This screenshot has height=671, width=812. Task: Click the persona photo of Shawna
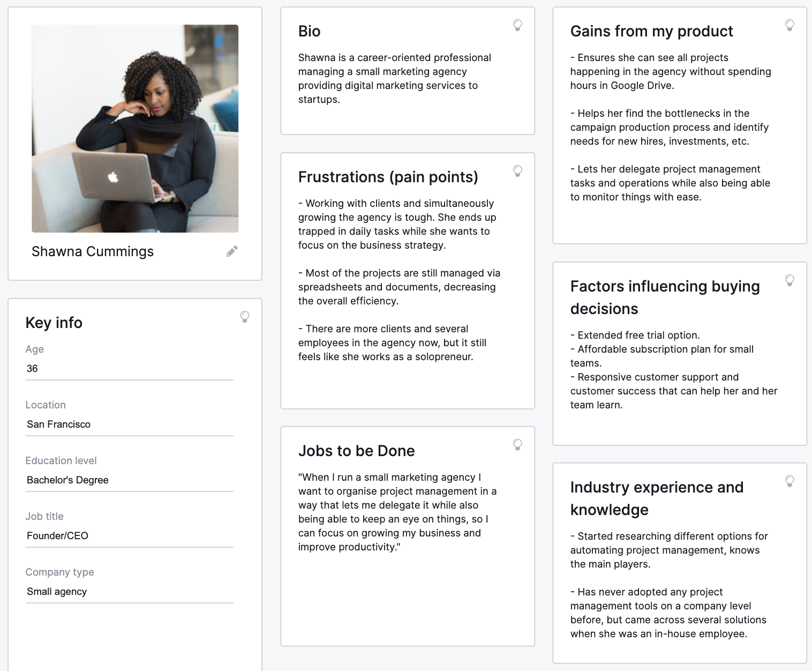tap(135, 128)
